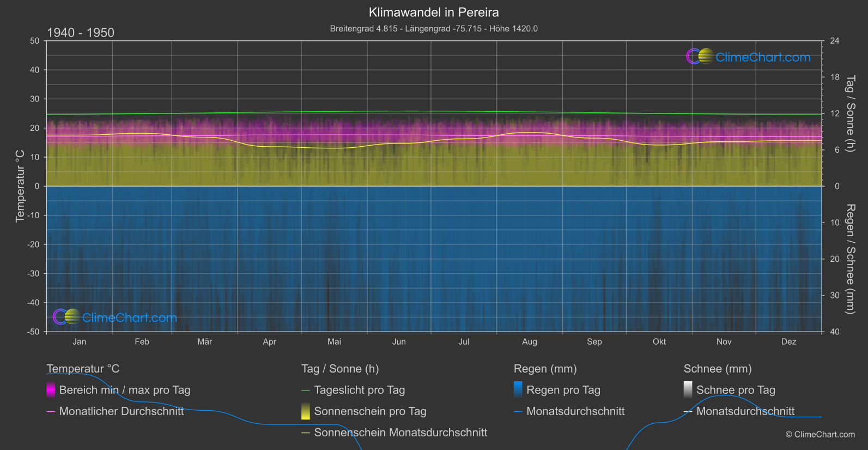Click the 'Feb' month label
Image resolution: width=868 pixels, height=450 pixels.
click(x=142, y=341)
